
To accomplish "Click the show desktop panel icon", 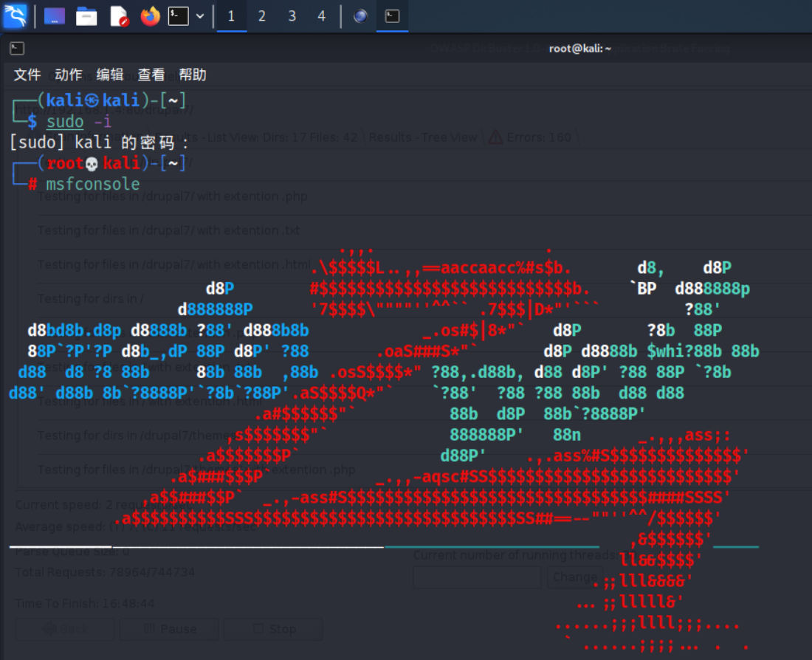I will coord(55,16).
